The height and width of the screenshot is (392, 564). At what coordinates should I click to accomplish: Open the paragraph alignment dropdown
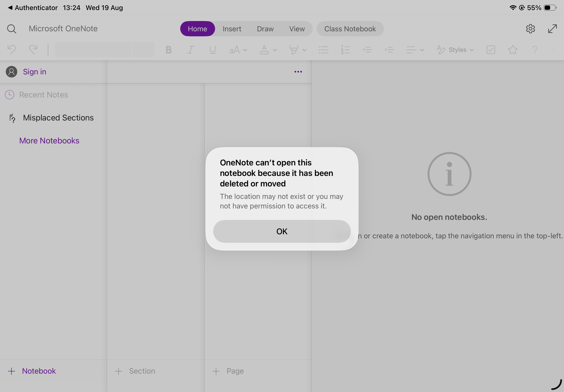(415, 50)
